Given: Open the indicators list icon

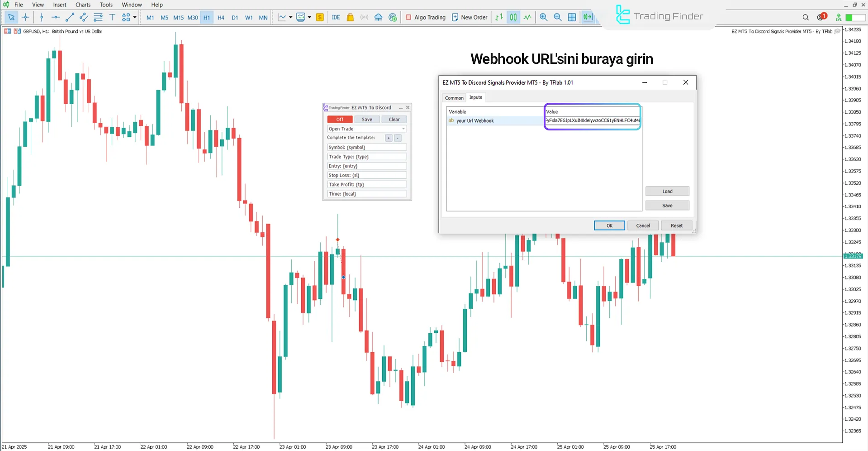Looking at the screenshot, I should [x=301, y=17].
